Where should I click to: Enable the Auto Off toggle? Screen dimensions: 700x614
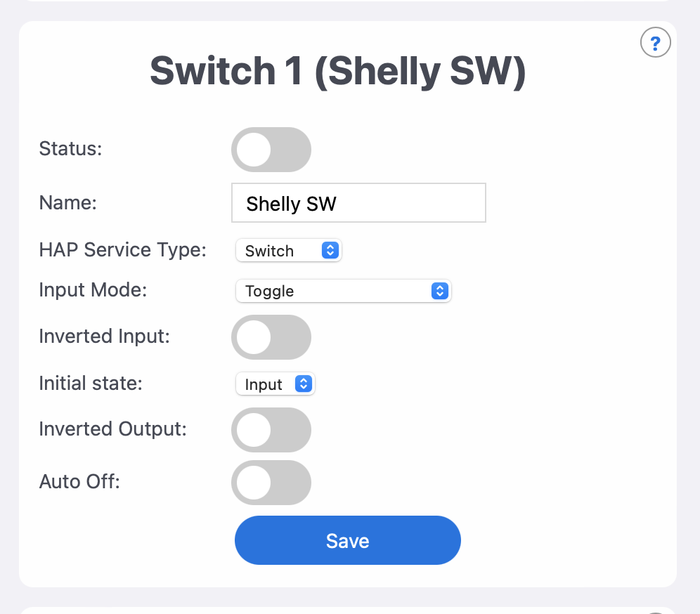point(271,483)
